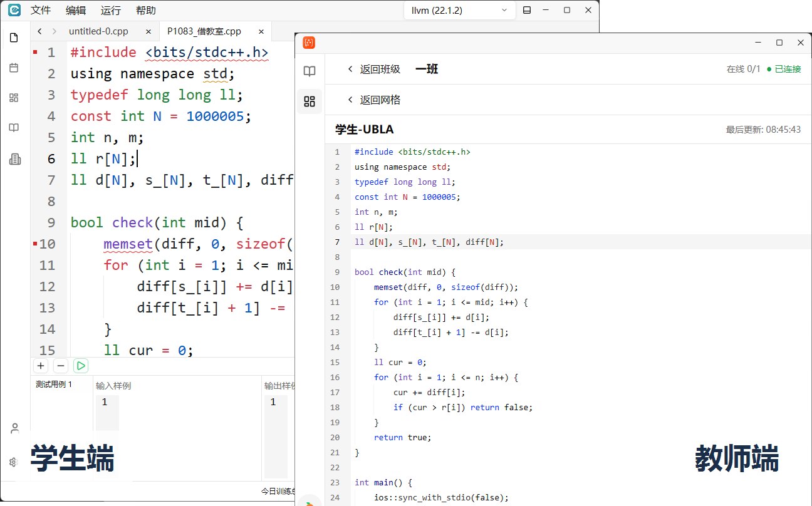The height and width of the screenshot is (506, 812).
Task: Click the 一班 class title
Action: 426,70
